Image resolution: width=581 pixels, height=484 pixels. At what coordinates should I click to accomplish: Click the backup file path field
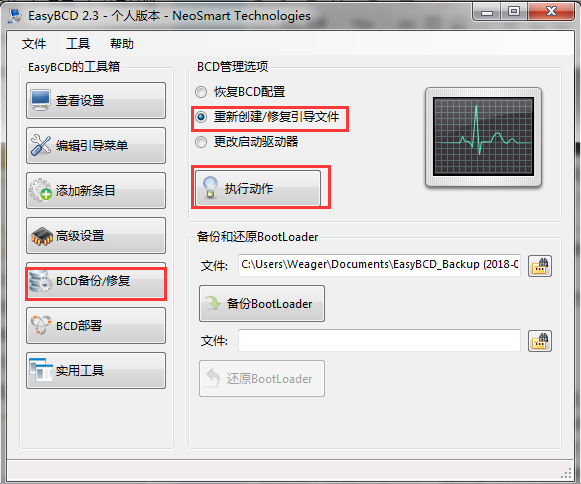coord(379,265)
